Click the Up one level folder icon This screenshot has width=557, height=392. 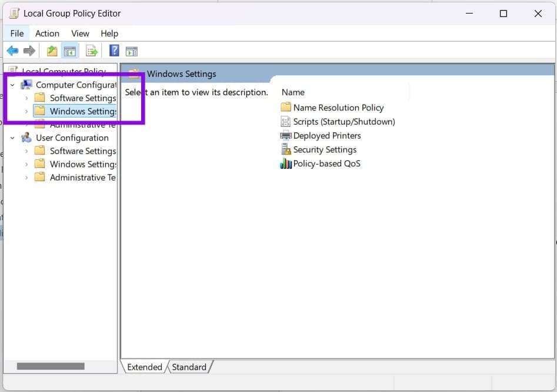coord(52,51)
